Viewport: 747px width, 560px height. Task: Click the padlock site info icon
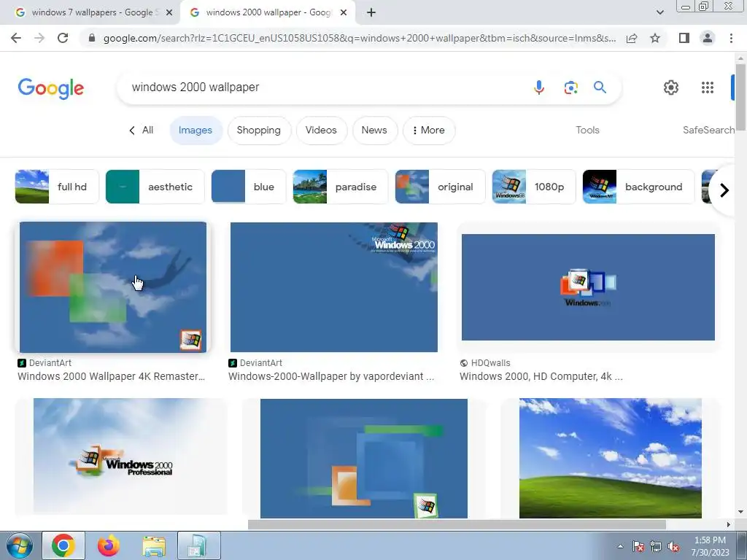pyautogui.click(x=92, y=38)
